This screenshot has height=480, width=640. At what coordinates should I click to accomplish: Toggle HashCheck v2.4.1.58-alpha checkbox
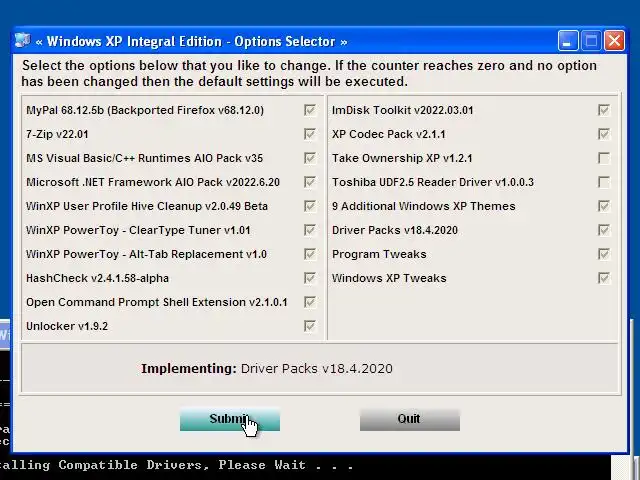[x=310, y=278]
